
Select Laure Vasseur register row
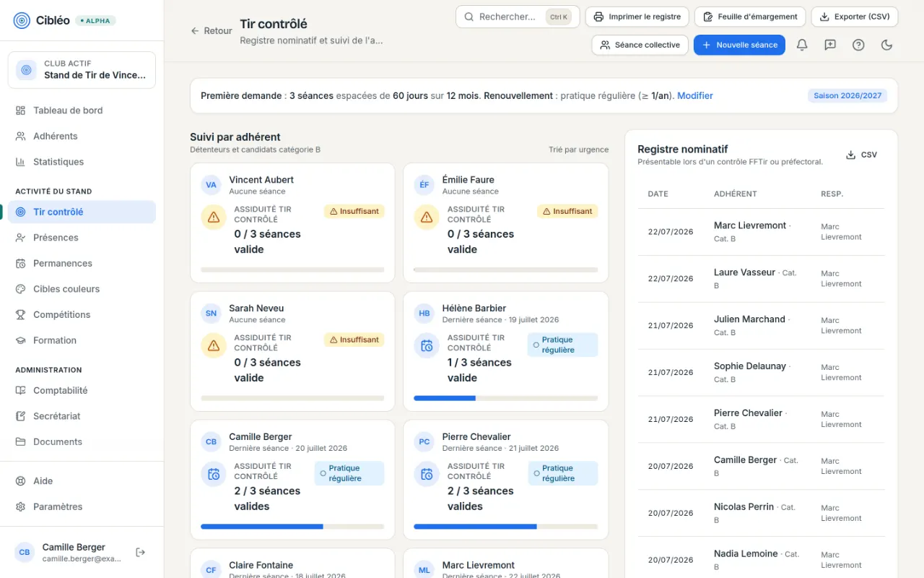click(x=761, y=279)
